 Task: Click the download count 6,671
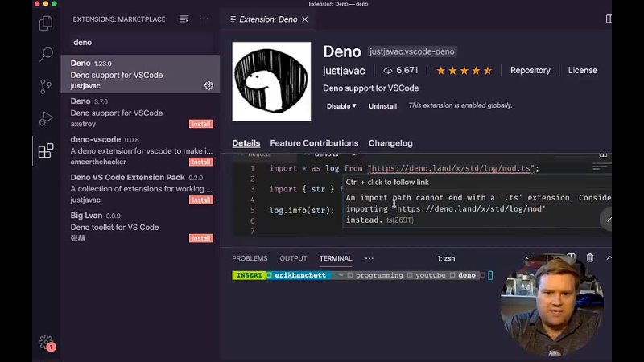point(401,71)
